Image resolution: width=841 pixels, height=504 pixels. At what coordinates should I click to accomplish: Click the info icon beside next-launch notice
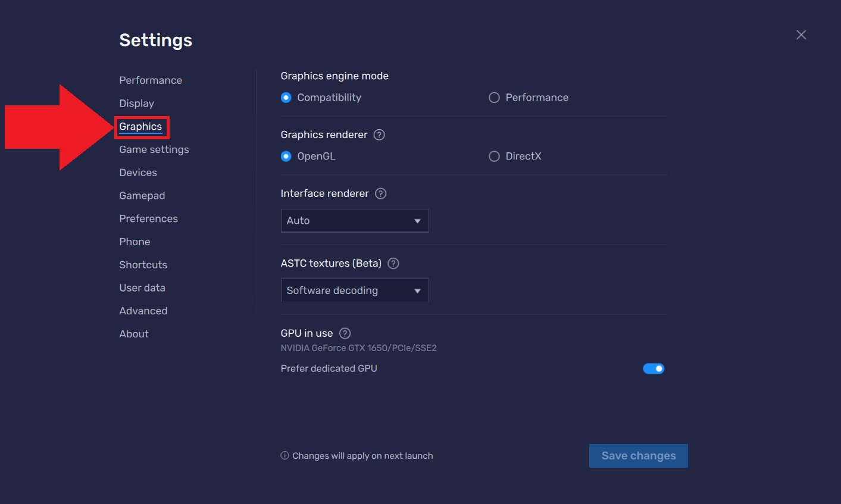(284, 455)
